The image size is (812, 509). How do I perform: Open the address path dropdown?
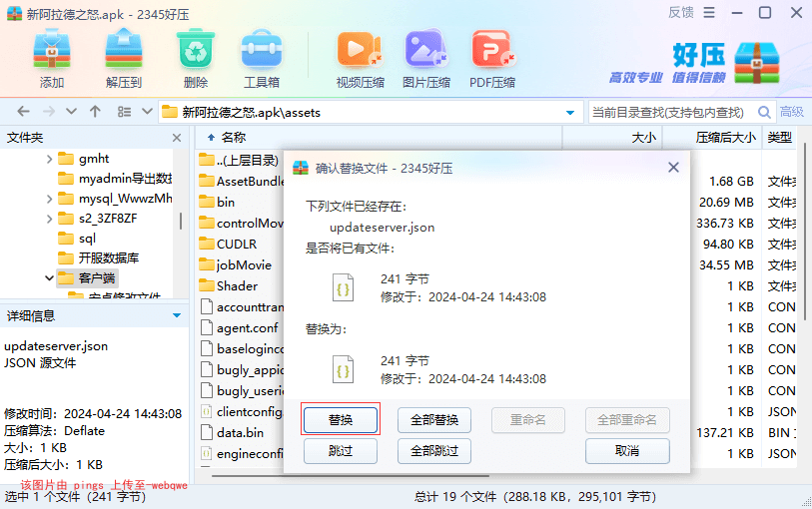(x=570, y=112)
